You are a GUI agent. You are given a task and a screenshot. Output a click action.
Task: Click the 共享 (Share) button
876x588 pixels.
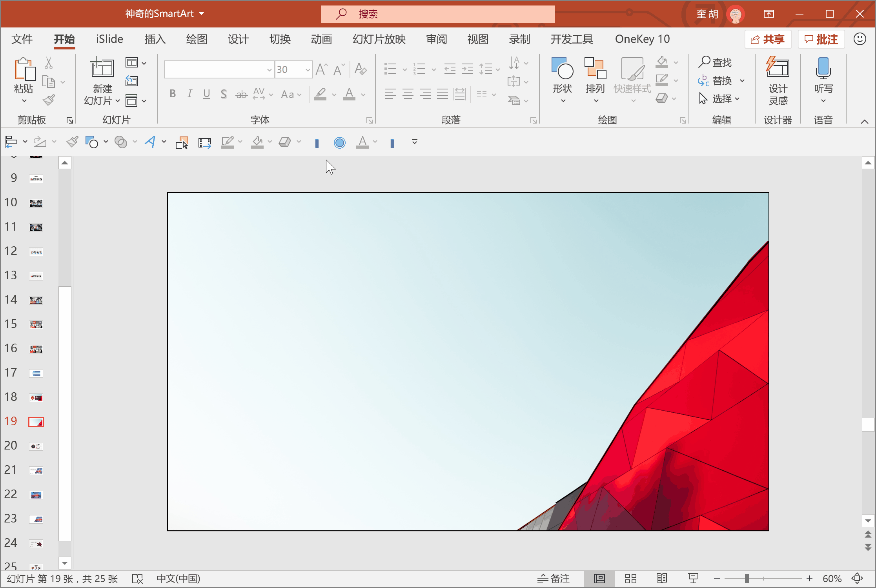pos(768,39)
